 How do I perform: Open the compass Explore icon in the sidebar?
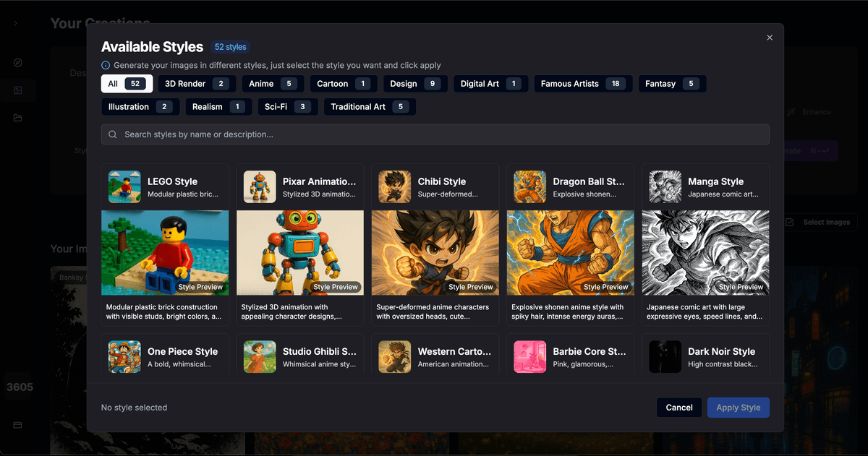pyautogui.click(x=18, y=63)
